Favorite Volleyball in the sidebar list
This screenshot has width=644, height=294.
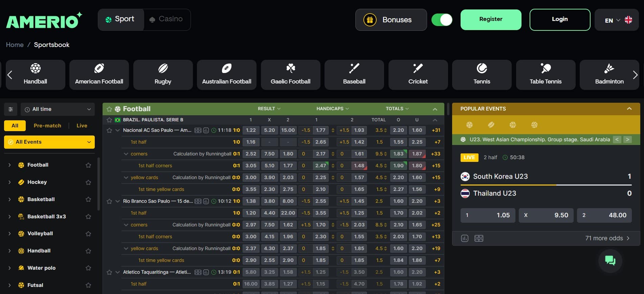pyautogui.click(x=88, y=234)
